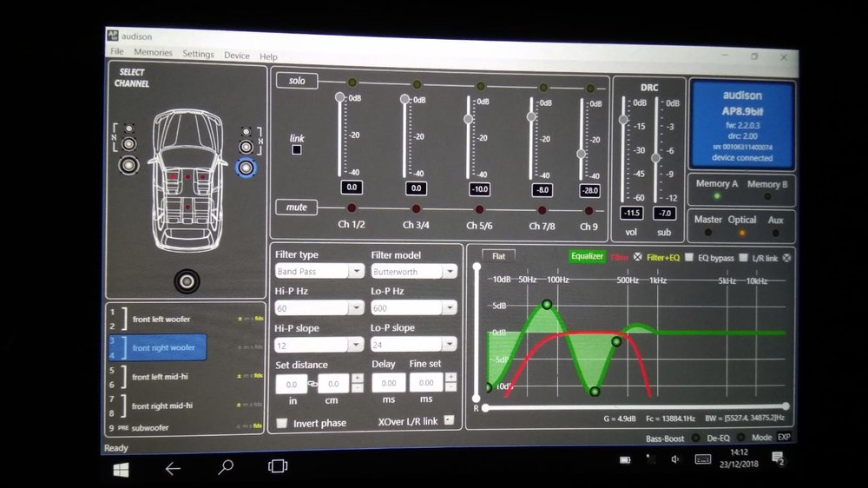Select the front left woofer speaker icon

(128, 165)
